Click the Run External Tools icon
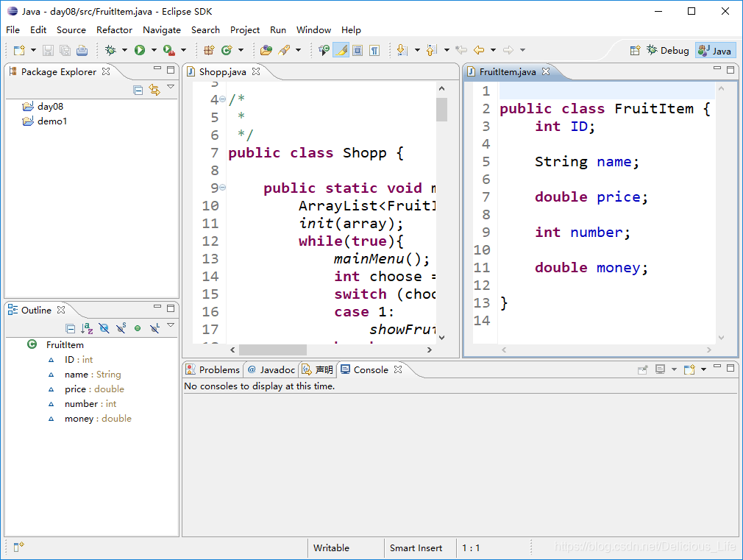The width and height of the screenshot is (743, 560). (168, 50)
